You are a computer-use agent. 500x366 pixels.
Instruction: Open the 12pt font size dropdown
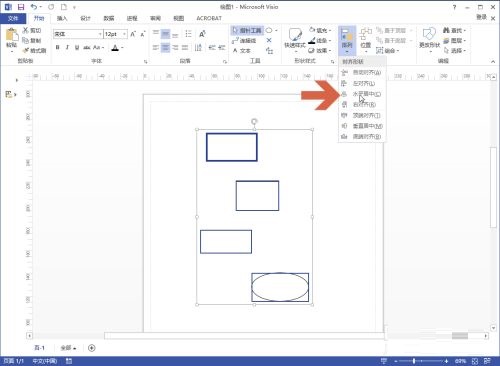124,34
